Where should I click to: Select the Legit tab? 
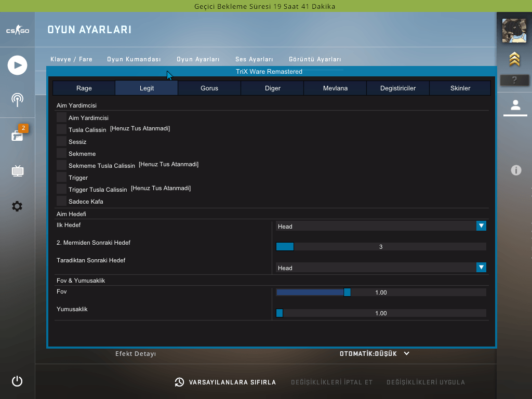147,88
